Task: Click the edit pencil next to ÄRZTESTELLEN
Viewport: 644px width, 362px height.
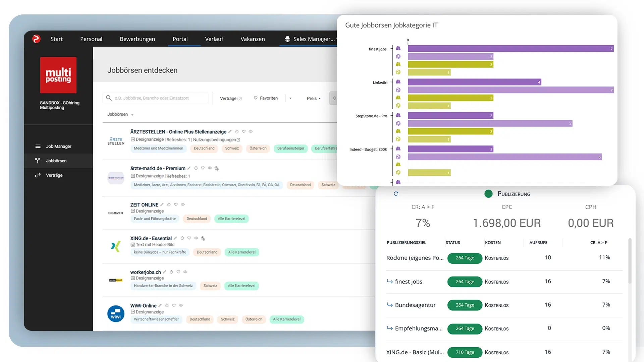Action: coord(230,132)
